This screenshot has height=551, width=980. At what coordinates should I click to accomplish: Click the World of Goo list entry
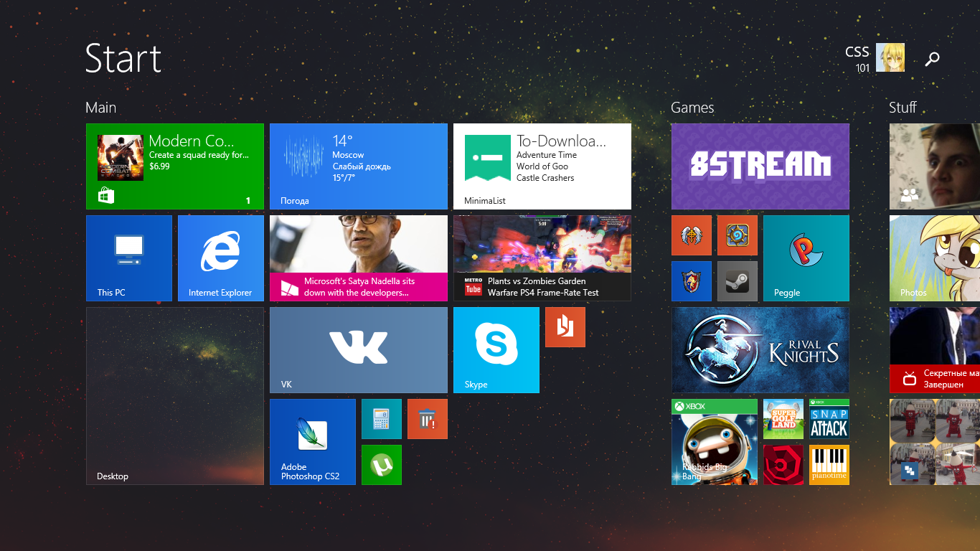(542, 166)
